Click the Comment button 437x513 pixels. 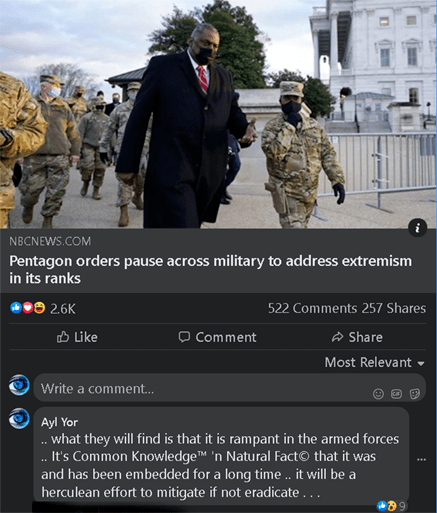click(x=217, y=337)
